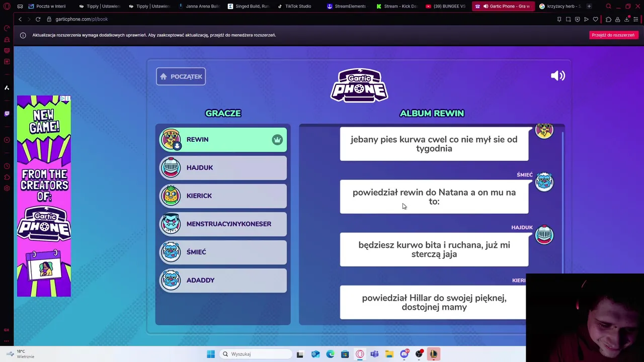Open Microsoft Teams from taskbar
Viewport: 644px width, 362px height.
tap(374, 354)
